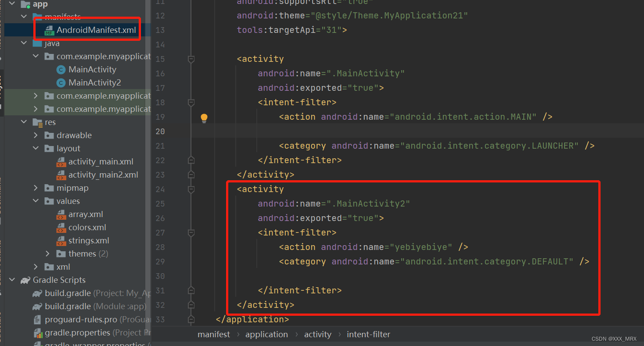Viewport: 644px width, 346px height.
Task: Collapse the layout folder chevron
Action: [x=36, y=148]
